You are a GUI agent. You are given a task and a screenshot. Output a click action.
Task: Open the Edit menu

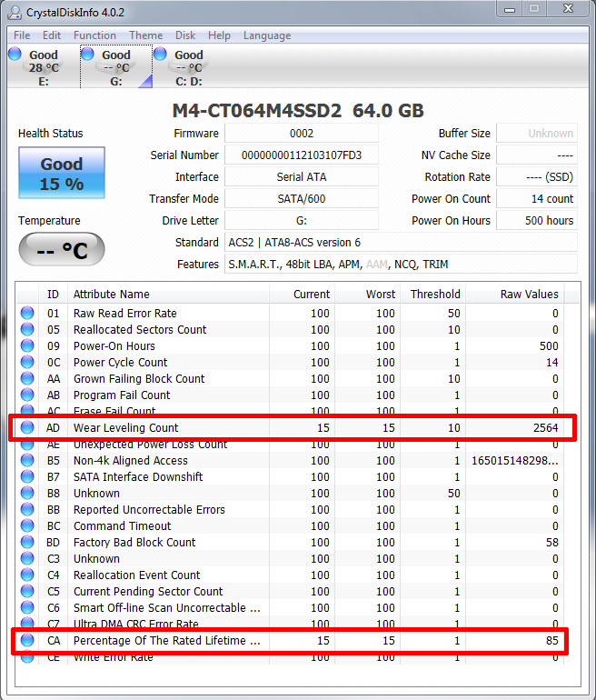52,35
